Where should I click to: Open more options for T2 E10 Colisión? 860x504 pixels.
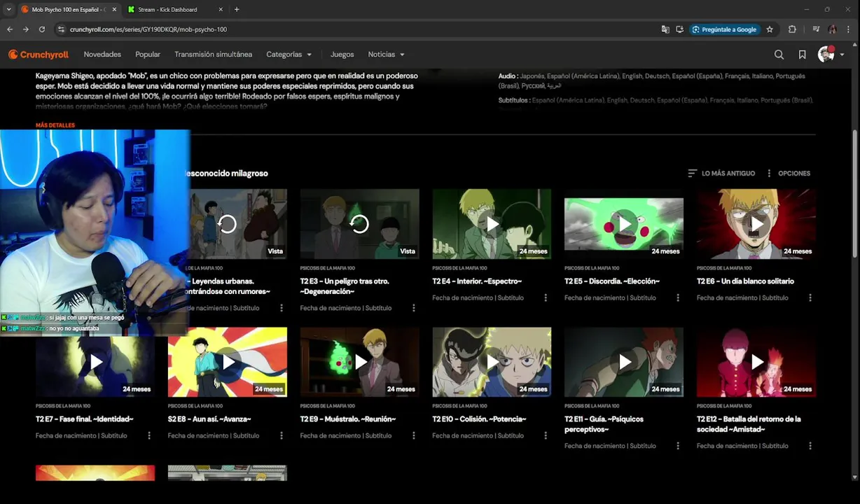[x=546, y=435]
